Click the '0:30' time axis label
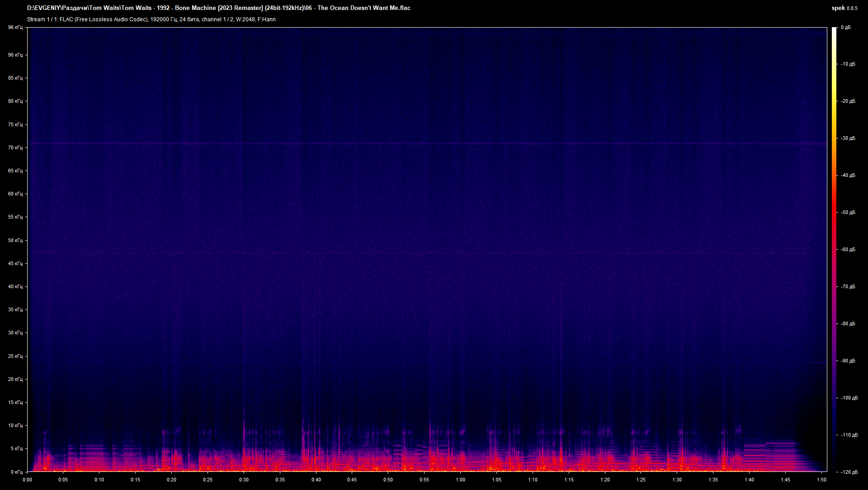The height and width of the screenshot is (490, 868). click(244, 480)
